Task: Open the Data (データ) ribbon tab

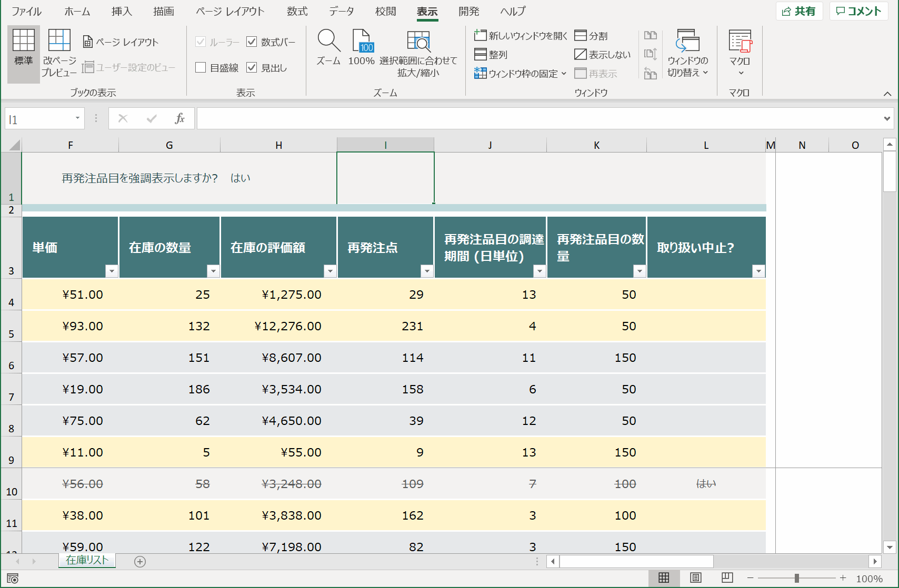Action: coord(341,12)
